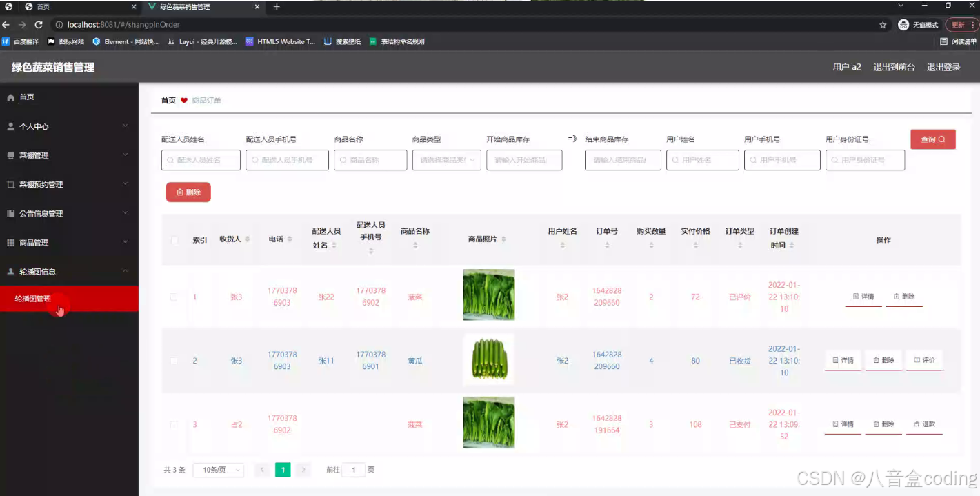Click the browser 更新 button
Viewport: 980px width, 496px height.
coord(961,25)
